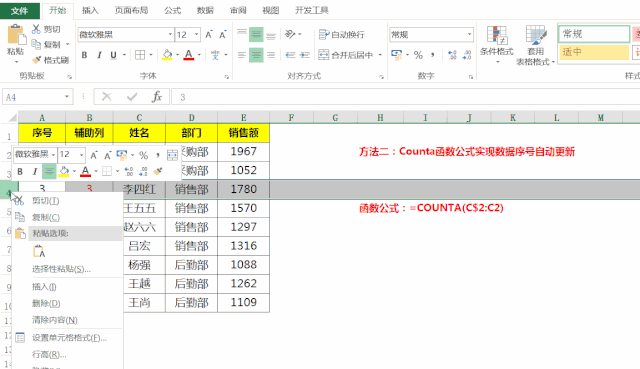Open the ribbon font size dropdown
This screenshot has width=640, height=369.
point(196,35)
